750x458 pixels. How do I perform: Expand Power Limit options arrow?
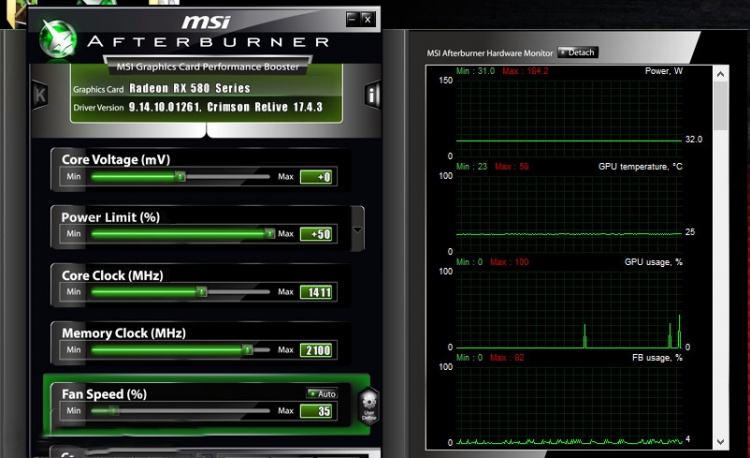coord(357,229)
